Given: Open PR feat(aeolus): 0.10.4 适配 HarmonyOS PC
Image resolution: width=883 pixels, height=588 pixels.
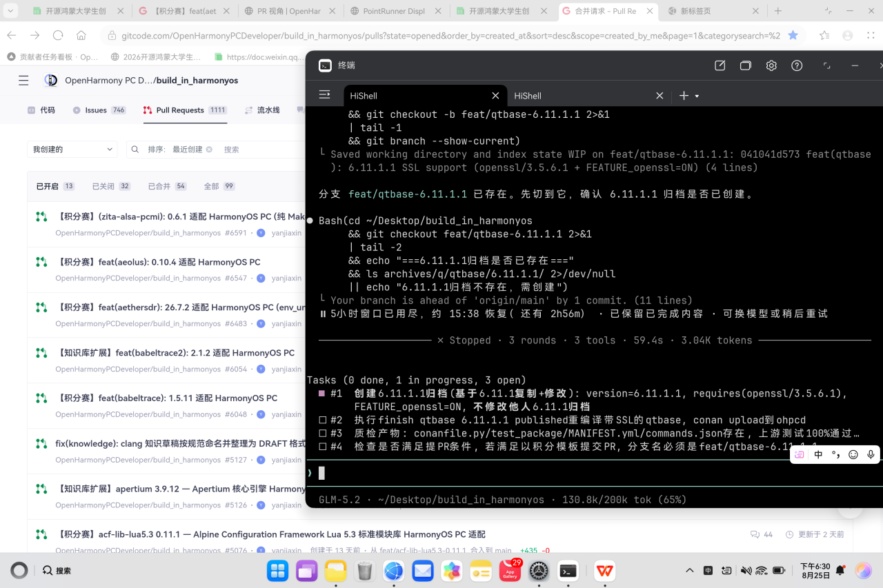Looking at the screenshot, I should coord(158,262).
